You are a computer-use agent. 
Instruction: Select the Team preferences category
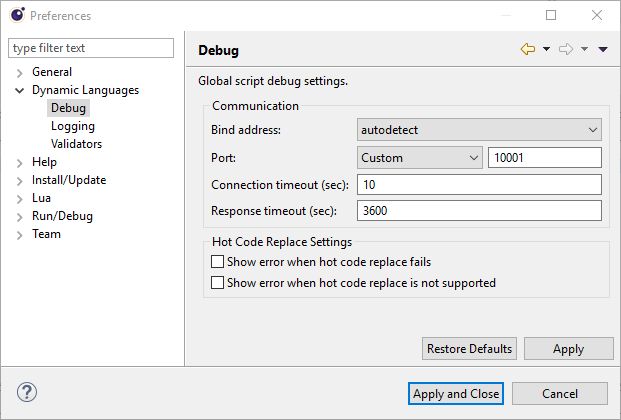46,234
